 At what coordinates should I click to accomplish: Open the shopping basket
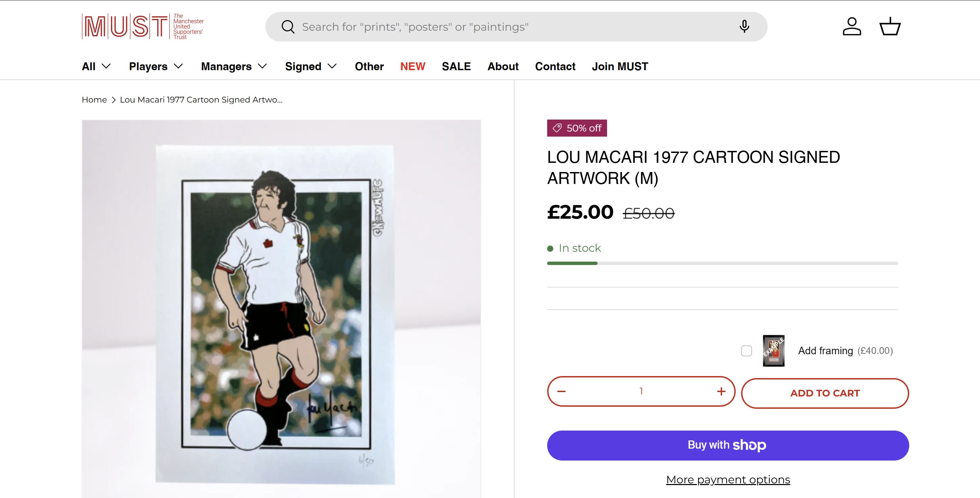click(x=890, y=27)
